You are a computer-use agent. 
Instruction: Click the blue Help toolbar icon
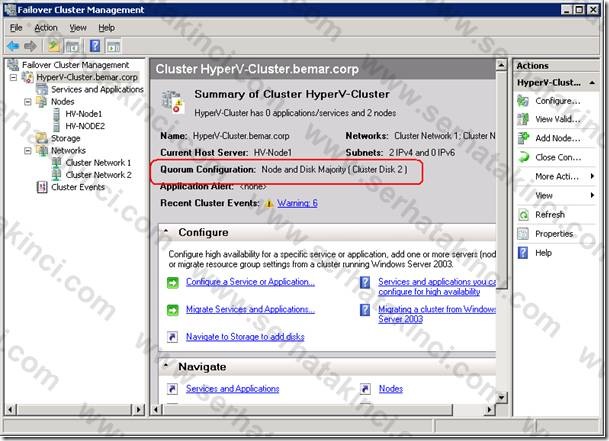pos(95,47)
